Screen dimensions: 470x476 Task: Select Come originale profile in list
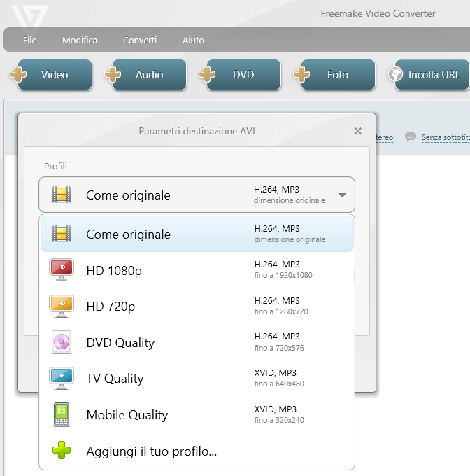[197, 234]
